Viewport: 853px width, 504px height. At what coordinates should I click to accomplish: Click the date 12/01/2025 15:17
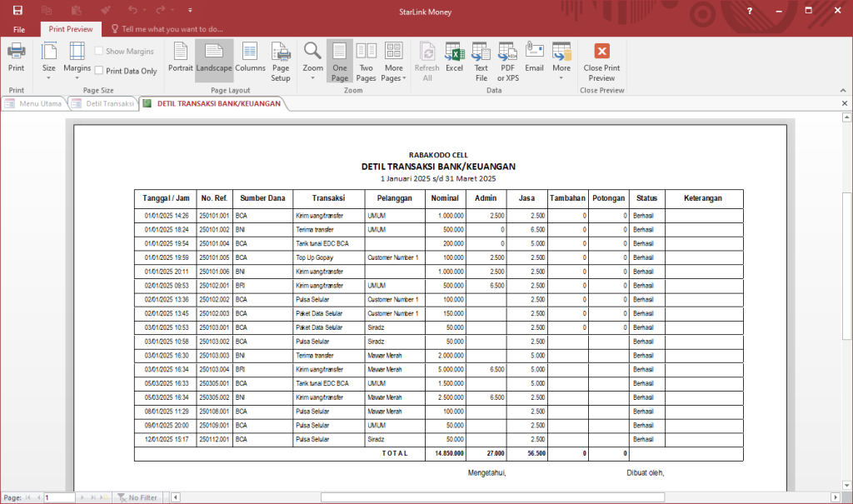pos(167,439)
